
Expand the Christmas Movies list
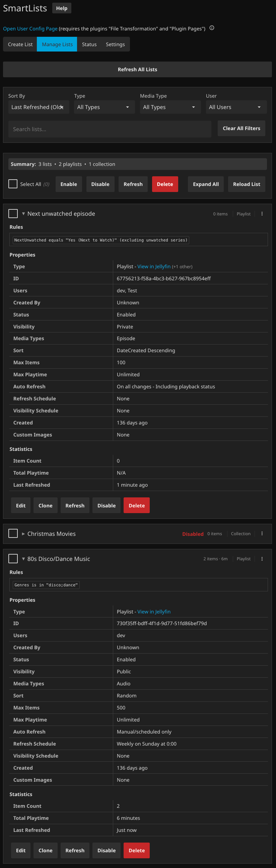23,534
